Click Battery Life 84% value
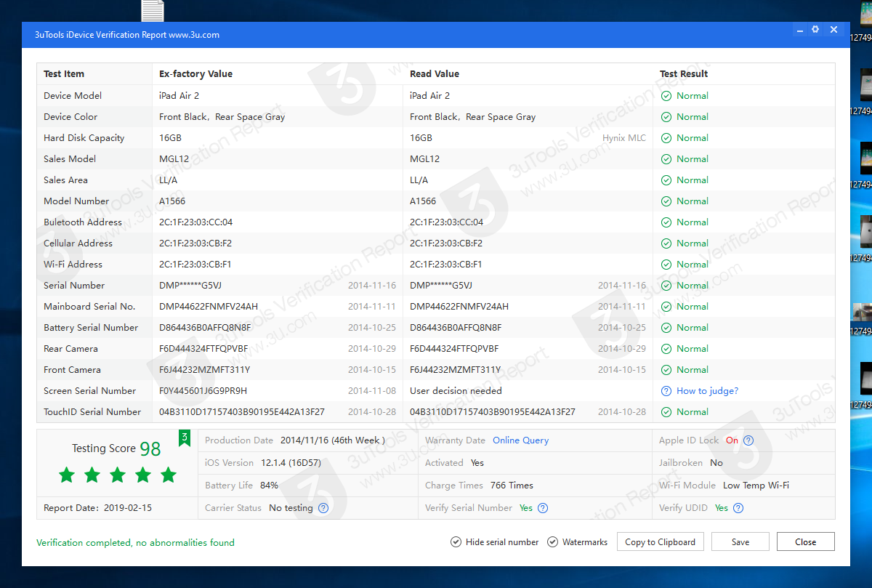872x588 pixels. pos(269,486)
